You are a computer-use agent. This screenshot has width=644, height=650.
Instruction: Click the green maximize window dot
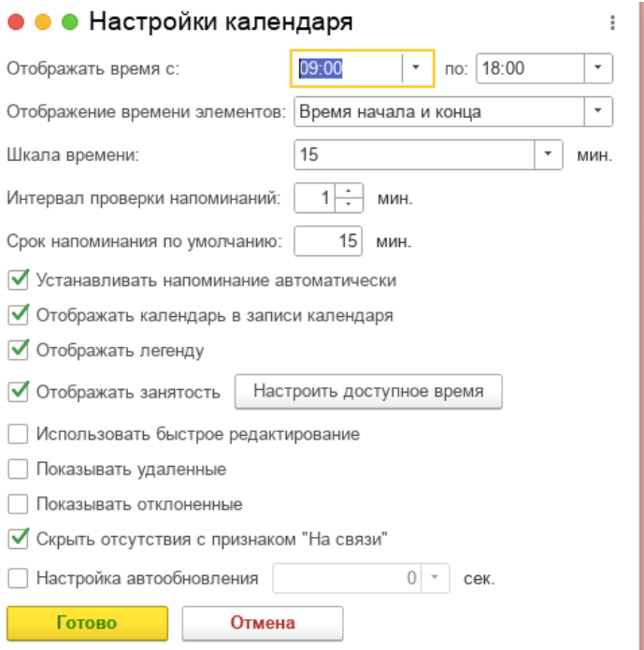(69, 22)
